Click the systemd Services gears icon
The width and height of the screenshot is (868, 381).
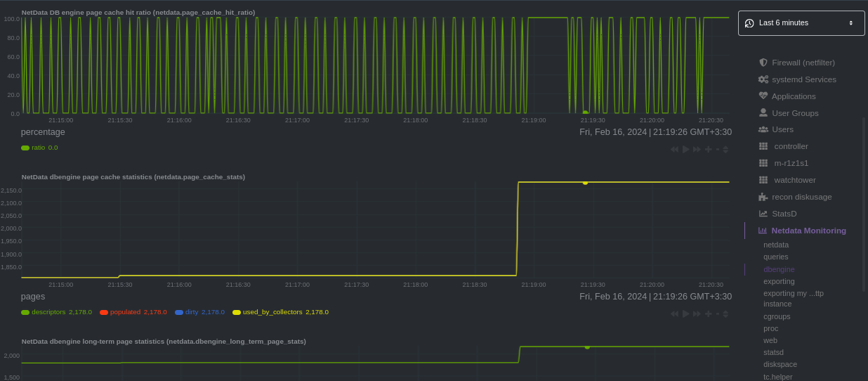[x=763, y=79]
